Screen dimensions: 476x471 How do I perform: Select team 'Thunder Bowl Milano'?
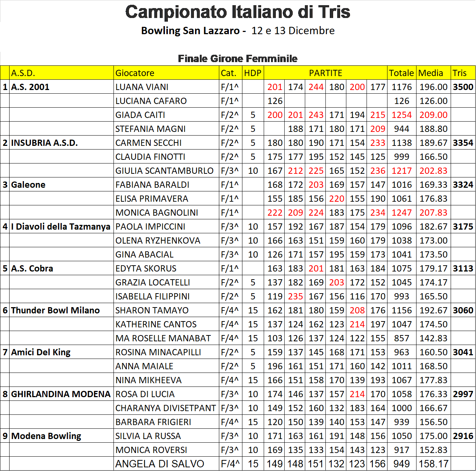coord(55,310)
